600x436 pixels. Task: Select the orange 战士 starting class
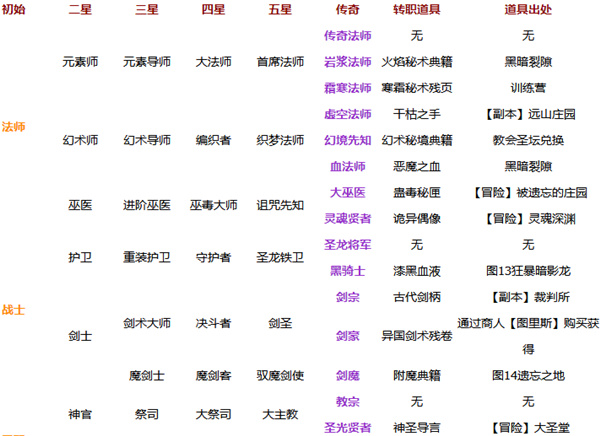point(14,282)
